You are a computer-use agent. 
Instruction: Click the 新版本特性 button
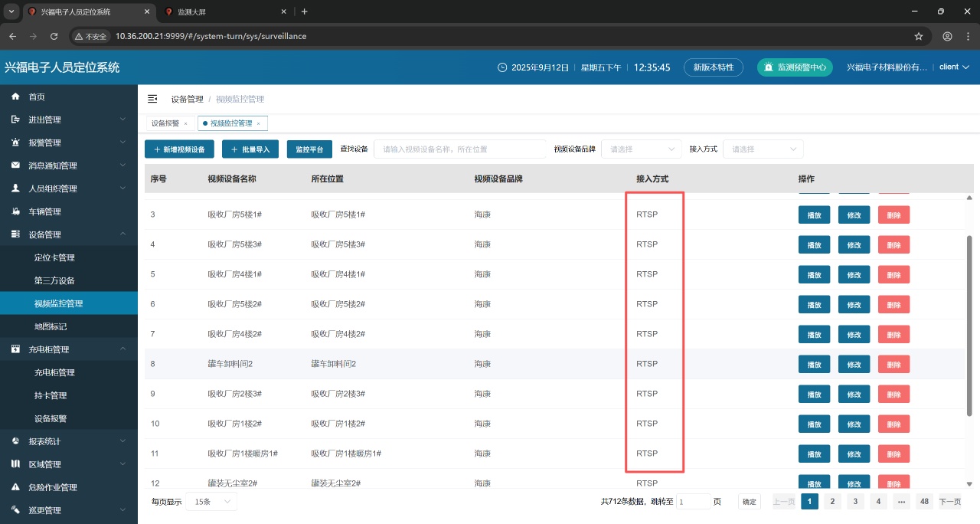(713, 67)
